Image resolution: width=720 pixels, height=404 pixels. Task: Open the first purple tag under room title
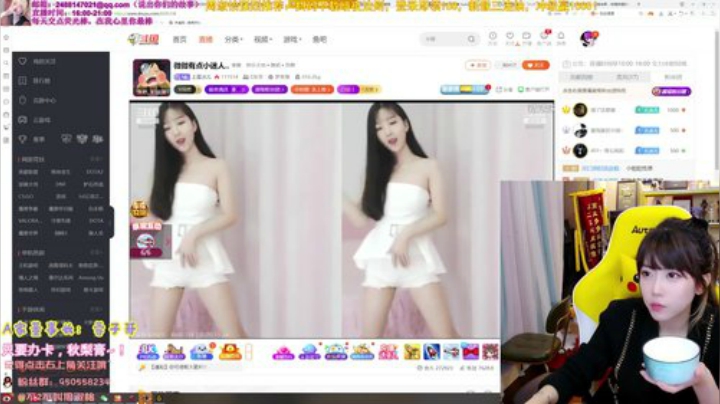(x=227, y=89)
